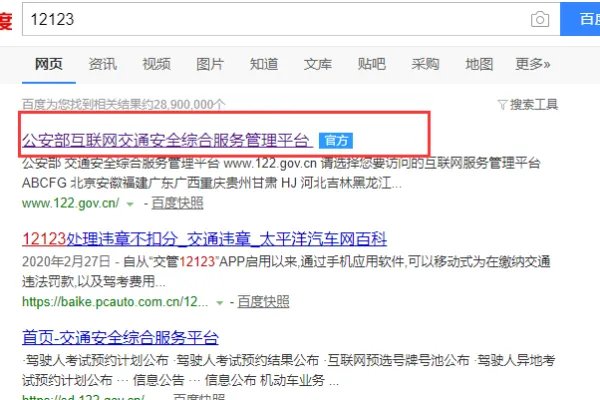Open 百度快照 for the pcauto result

[263, 302]
